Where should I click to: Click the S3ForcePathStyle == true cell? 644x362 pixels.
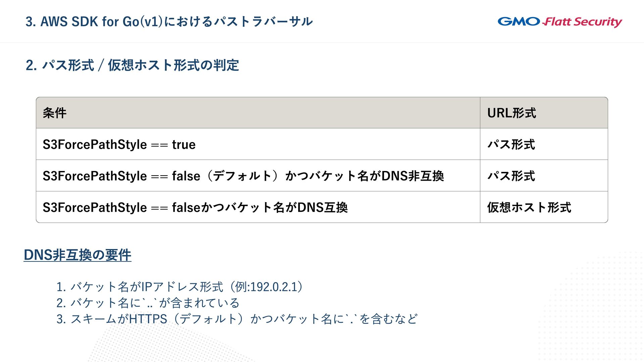[x=119, y=144]
